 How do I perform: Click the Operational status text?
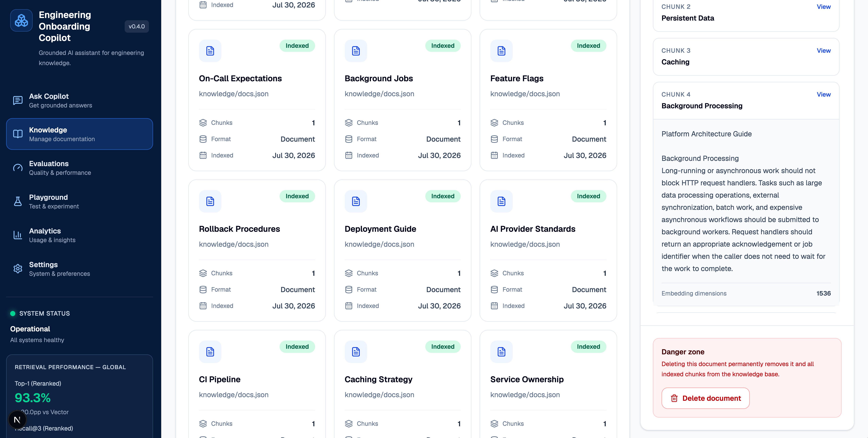(30, 329)
